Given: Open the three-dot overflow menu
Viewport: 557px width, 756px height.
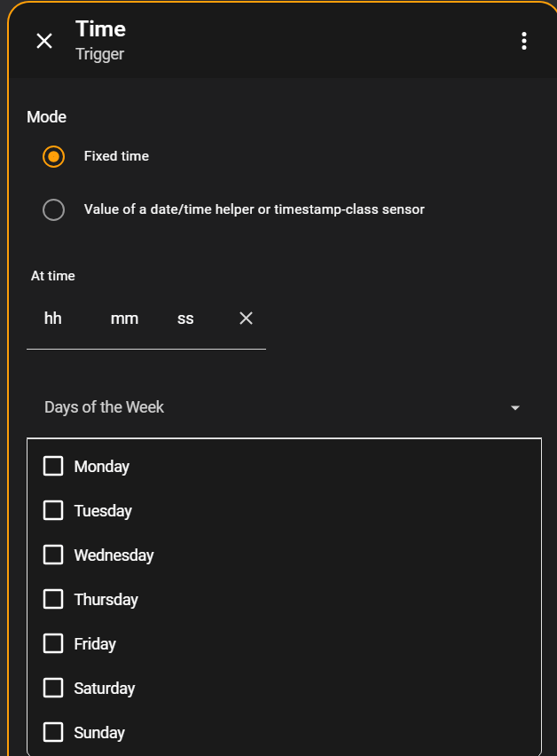Looking at the screenshot, I should [x=524, y=41].
